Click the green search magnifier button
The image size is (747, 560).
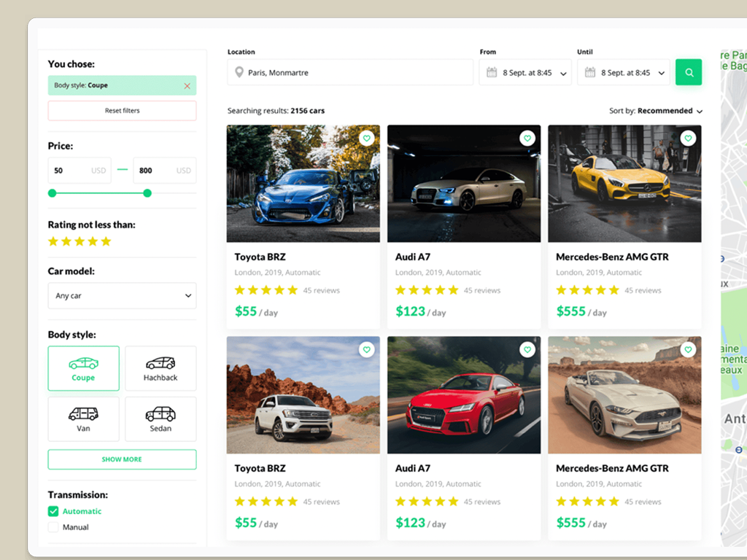pyautogui.click(x=688, y=73)
